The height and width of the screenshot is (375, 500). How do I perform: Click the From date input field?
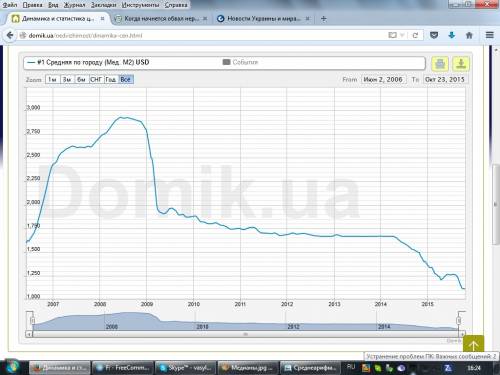[x=383, y=80]
